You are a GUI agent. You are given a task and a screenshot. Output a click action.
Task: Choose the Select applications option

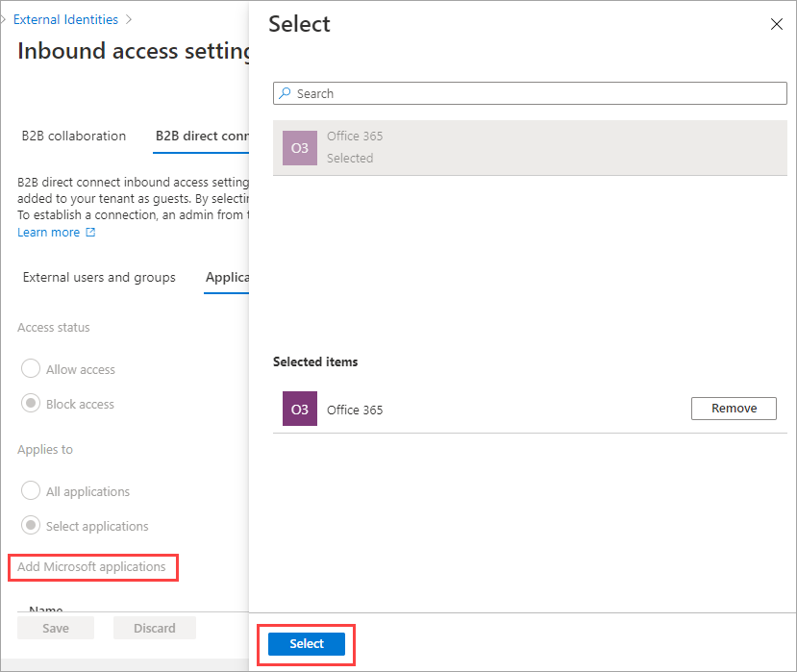[30, 526]
